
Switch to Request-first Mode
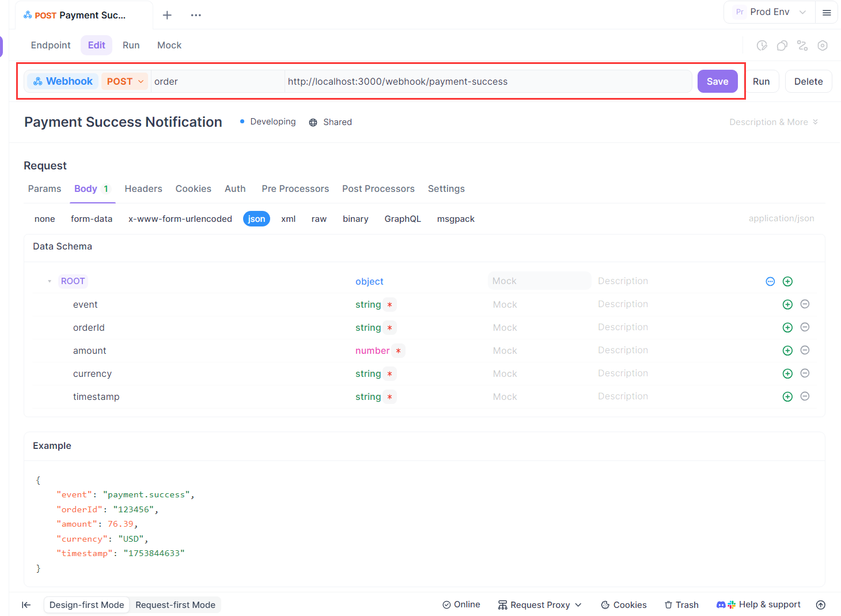coord(175,604)
